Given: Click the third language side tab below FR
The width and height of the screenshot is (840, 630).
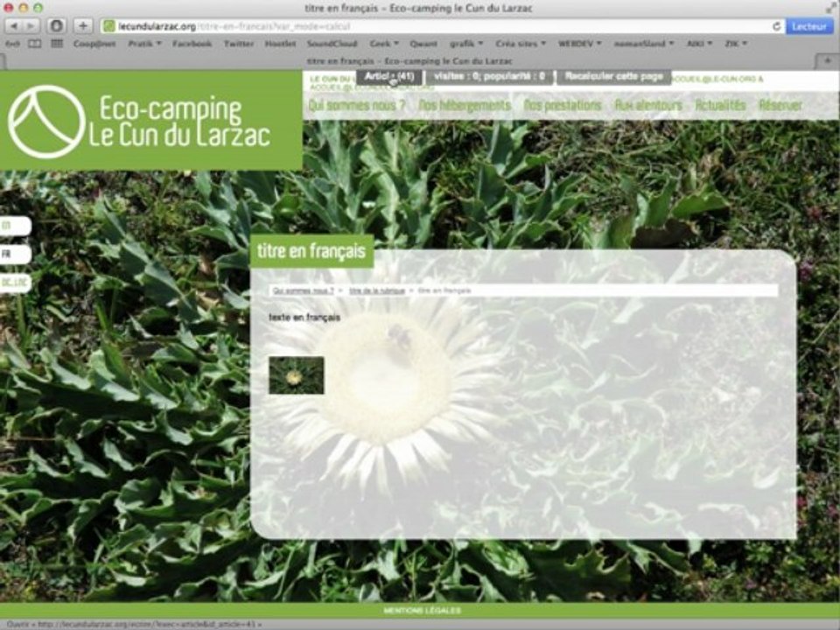Looking at the screenshot, I should click(x=15, y=283).
